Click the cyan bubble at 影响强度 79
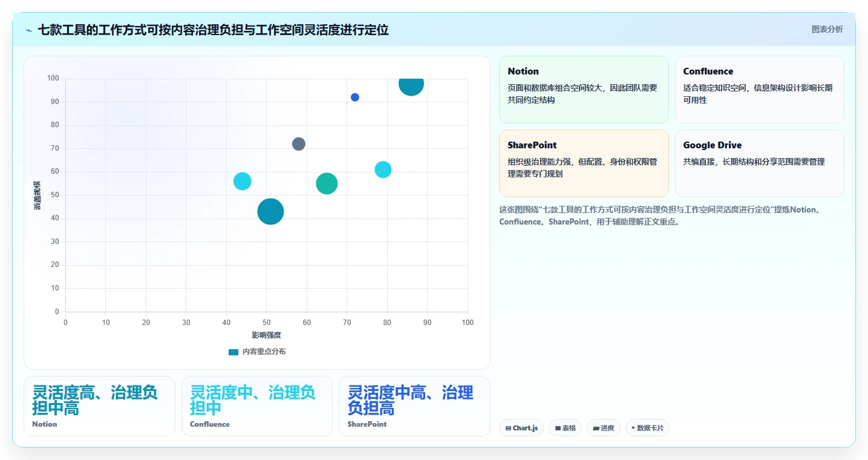Viewport: 868px width, 460px height. point(383,169)
